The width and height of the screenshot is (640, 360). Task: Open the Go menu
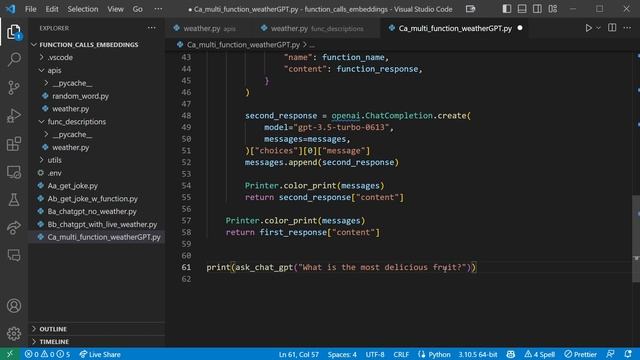(138, 9)
